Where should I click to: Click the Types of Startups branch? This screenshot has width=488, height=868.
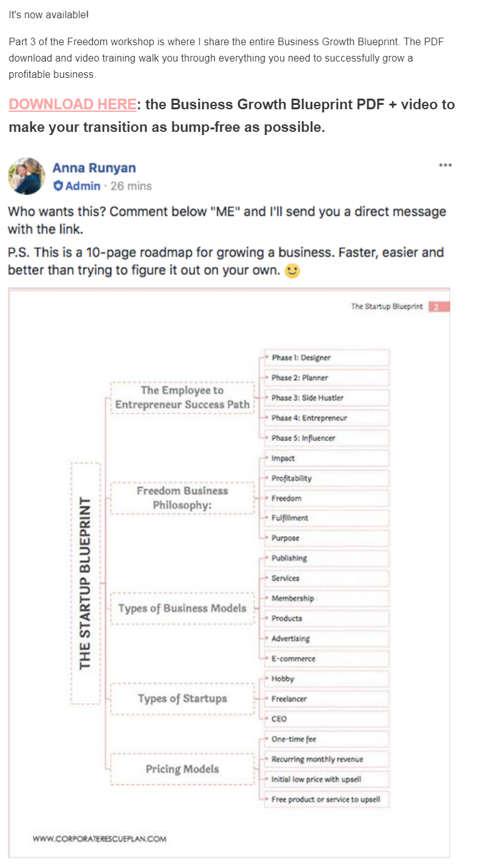[182, 698]
